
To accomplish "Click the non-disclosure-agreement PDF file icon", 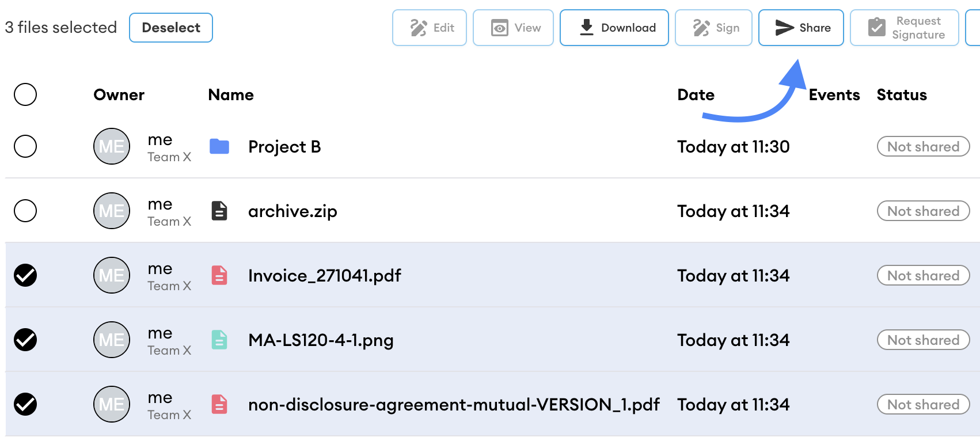I will point(219,404).
